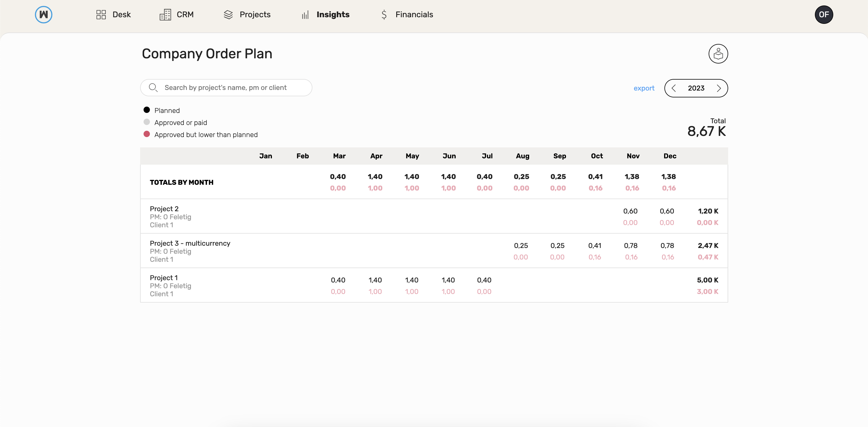
Task: Click the circular presenter icon beside the title
Action: 718,54
